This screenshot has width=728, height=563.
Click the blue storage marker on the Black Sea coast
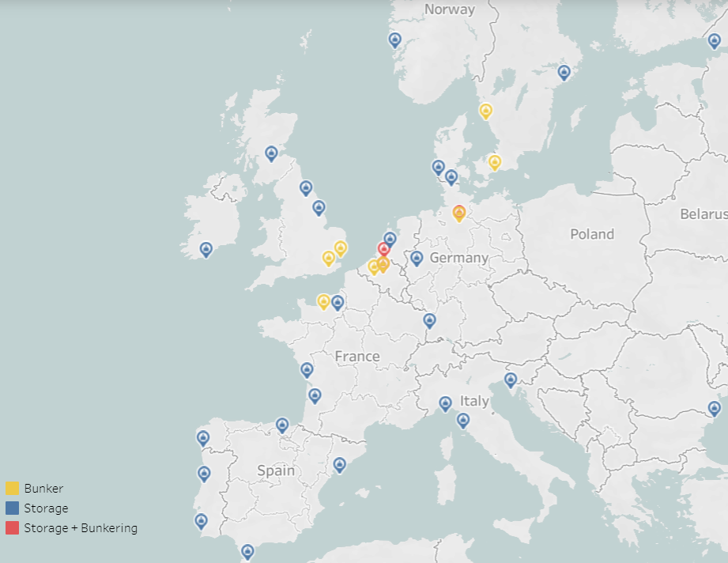tap(714, 409)
